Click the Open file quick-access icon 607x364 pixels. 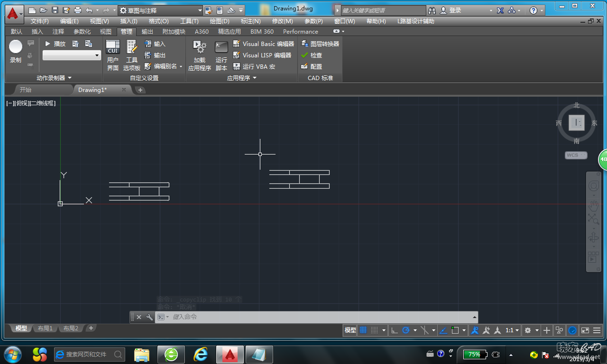point(44,10)
